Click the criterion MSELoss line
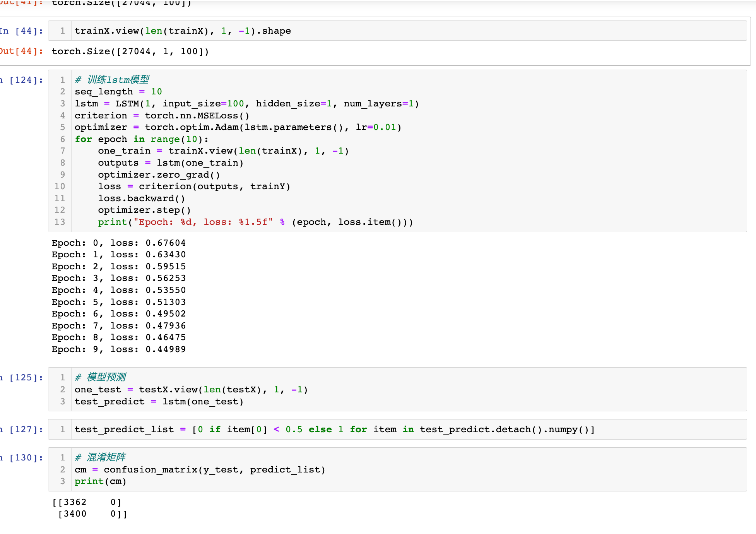Viewport: 756px width, 534px height. pyautogui.click(x=162, y=116)
